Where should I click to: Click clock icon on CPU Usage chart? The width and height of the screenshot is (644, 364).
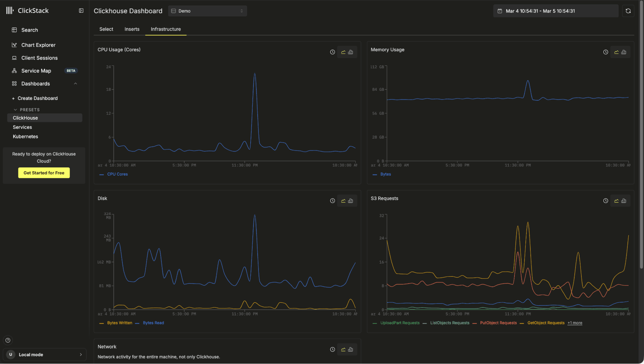(332, 52)
